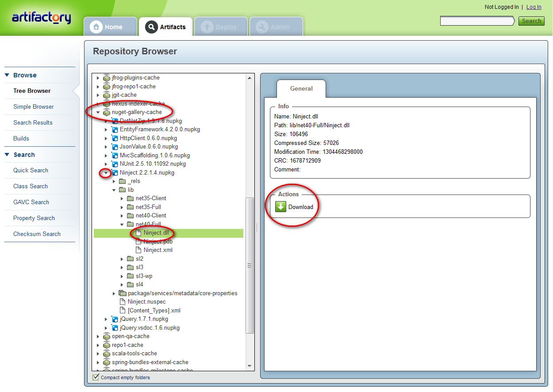
Task: Click the jQuery.1.7.1.nupkg package icon
Action: pos(115,319)
